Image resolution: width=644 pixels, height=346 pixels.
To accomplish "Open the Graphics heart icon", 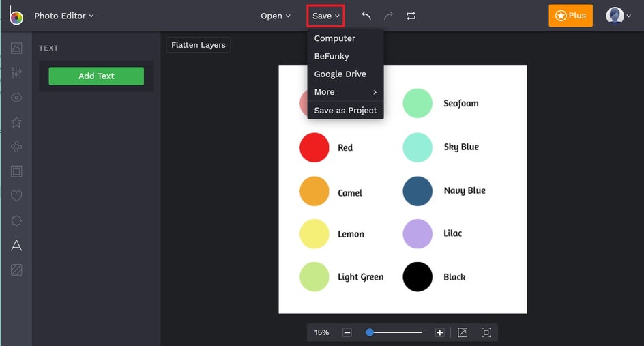I will (x=16, y=196).
